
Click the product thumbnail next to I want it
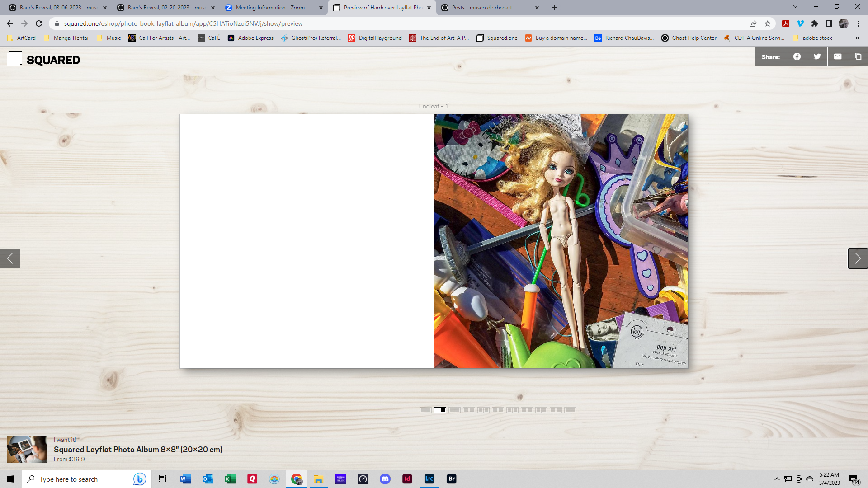(27, 449)
